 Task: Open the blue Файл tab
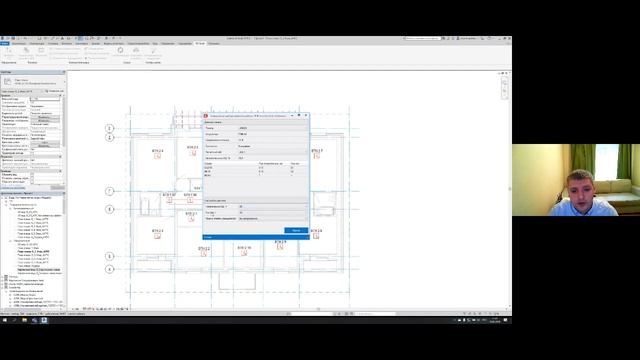pyautogui.click(x=4, y=43)
